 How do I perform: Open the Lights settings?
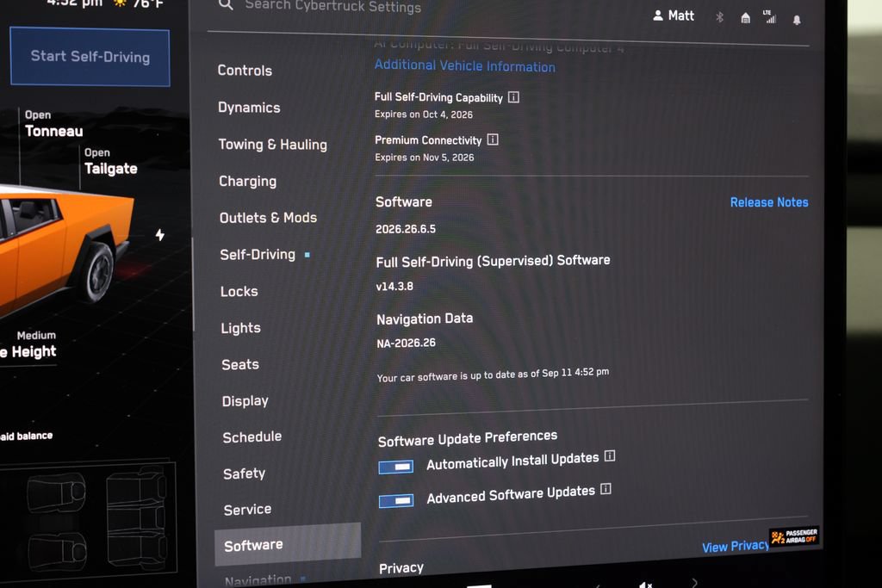tap(241, 328)
